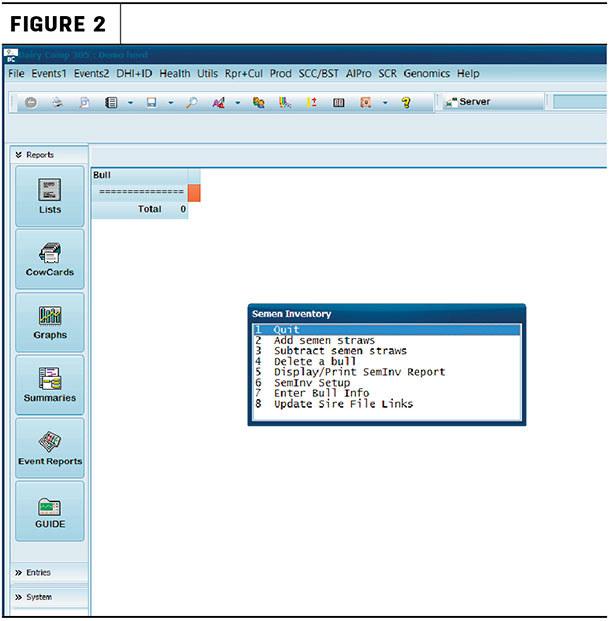Click the printer icon in toolbar

click(x=58, y=103)
